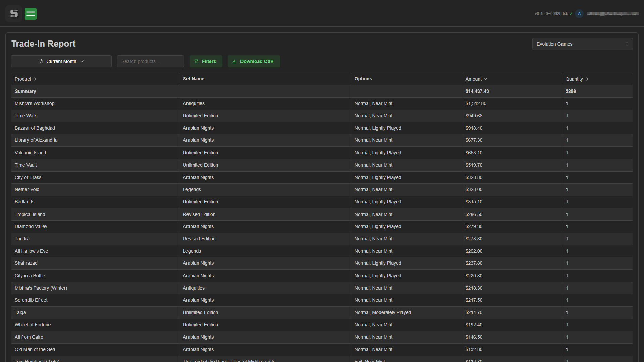Image resolution: width=644 pixels, height=362 pixels.
Task: Click Amount column sort chevron
Action: (485, 79)
